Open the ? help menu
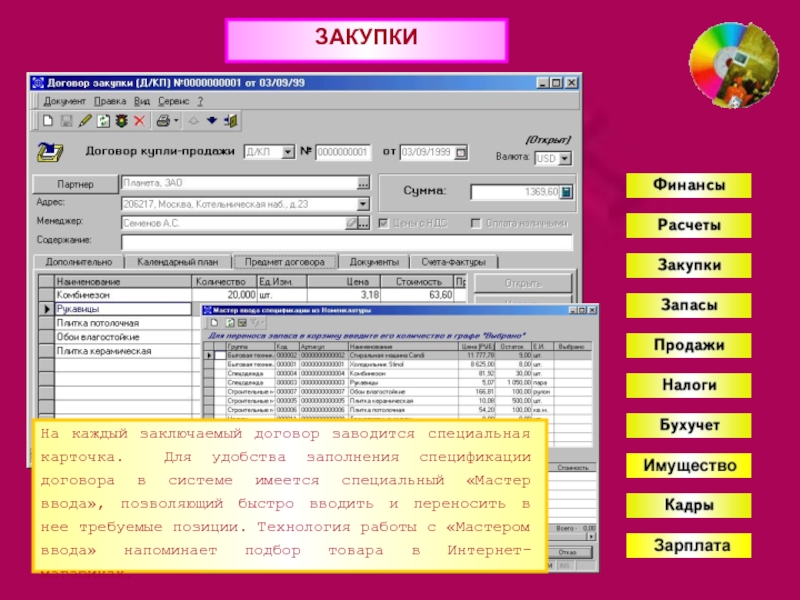 201,101
